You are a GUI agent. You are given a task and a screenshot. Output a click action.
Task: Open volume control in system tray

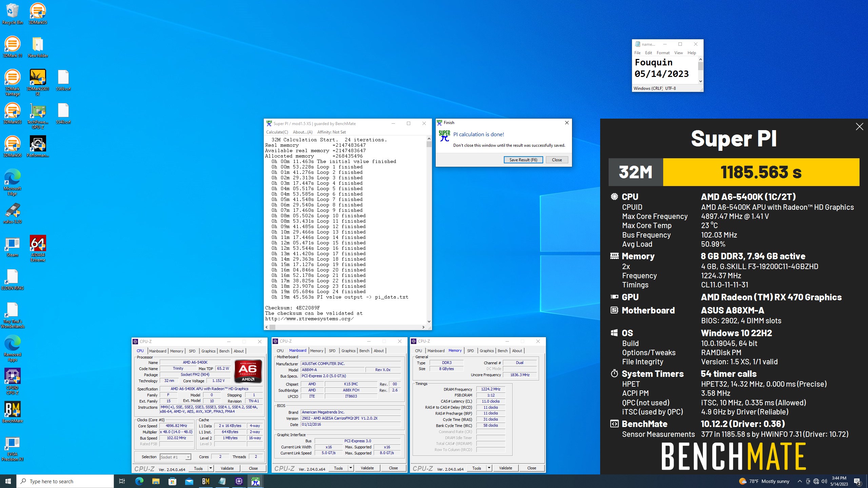pyautogui.click(x=824, y=481)
